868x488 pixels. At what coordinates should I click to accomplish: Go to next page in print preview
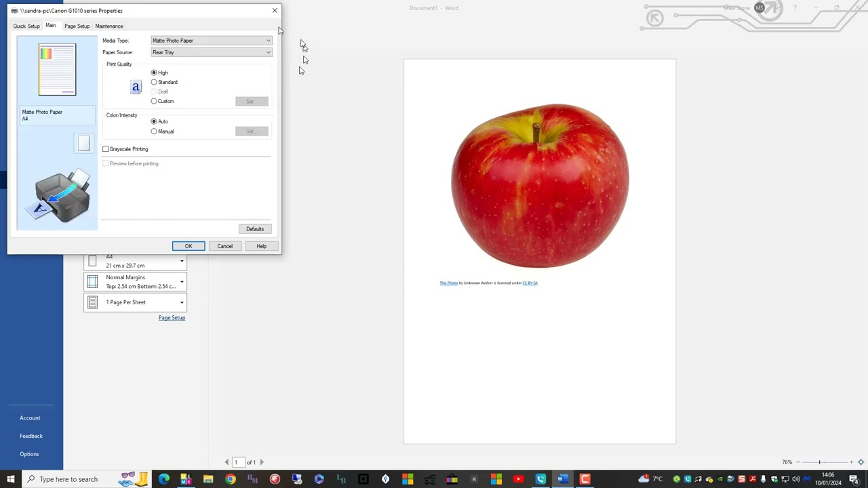pyautogui.click(x=262, y=462)
